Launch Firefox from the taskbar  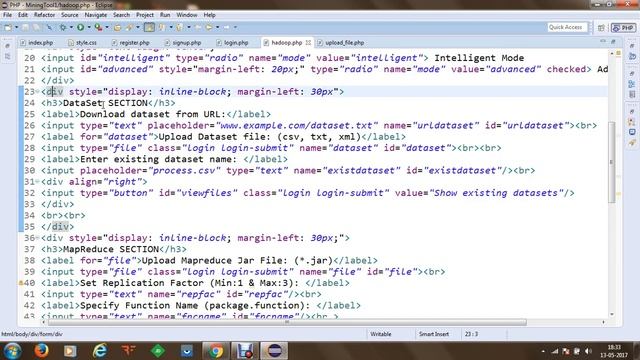[41, 351]
